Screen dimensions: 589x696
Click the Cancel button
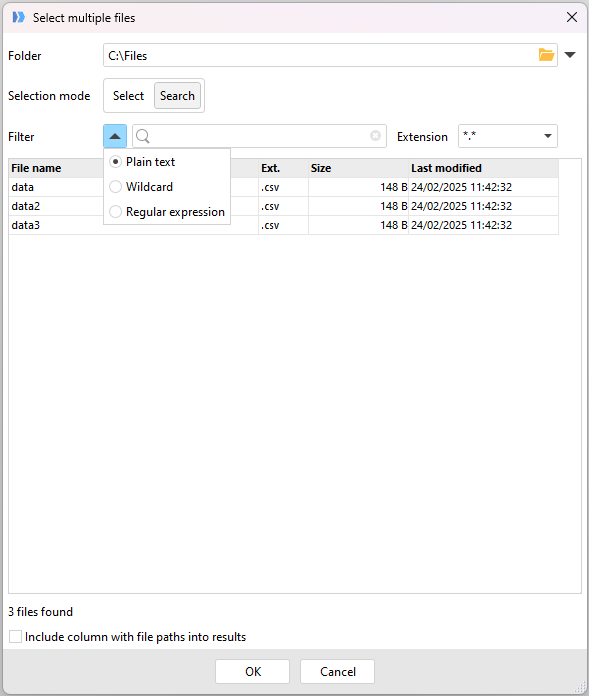click(337, 672)
